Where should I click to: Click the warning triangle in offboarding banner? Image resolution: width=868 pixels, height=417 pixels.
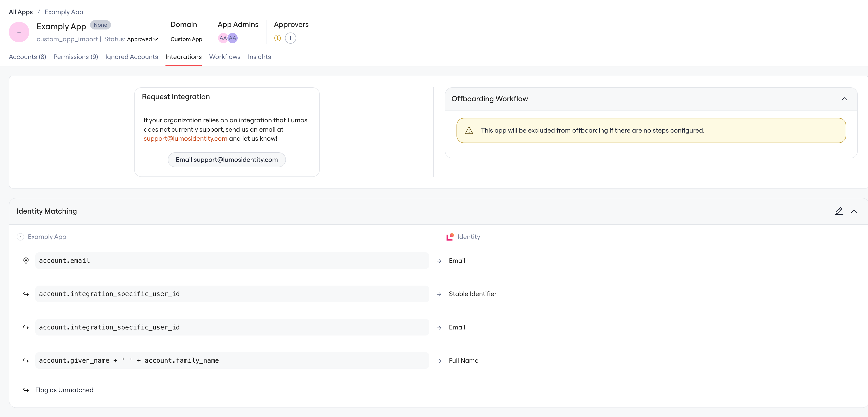click(469, 130)
